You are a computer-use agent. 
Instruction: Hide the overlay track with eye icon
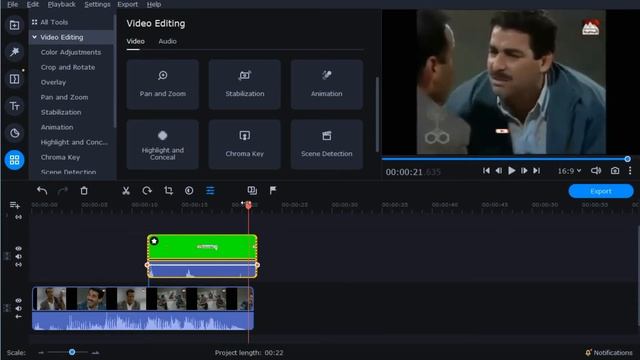click(x=18, y=248)
